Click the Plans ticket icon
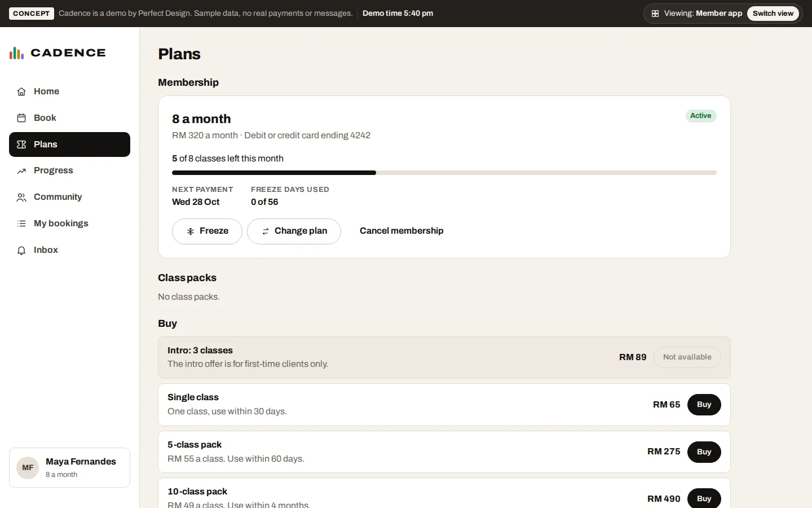This screenshot has height=508, width=812. (x=21, y=144)
